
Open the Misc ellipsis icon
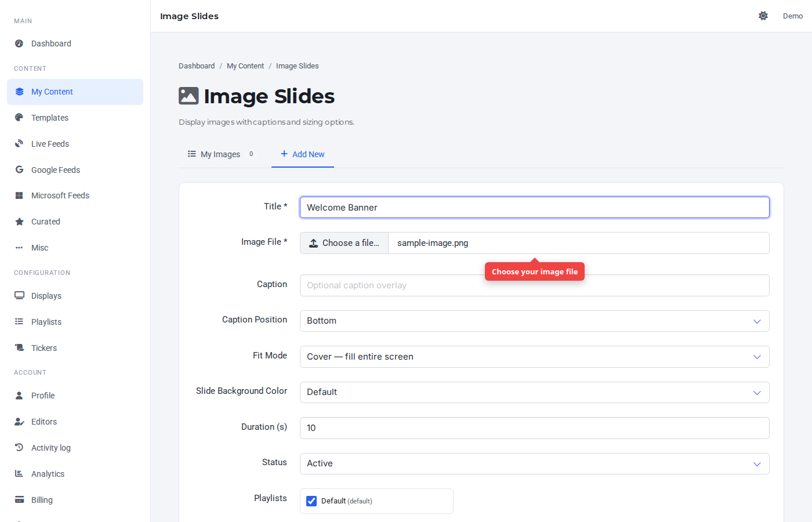[19, 248]
